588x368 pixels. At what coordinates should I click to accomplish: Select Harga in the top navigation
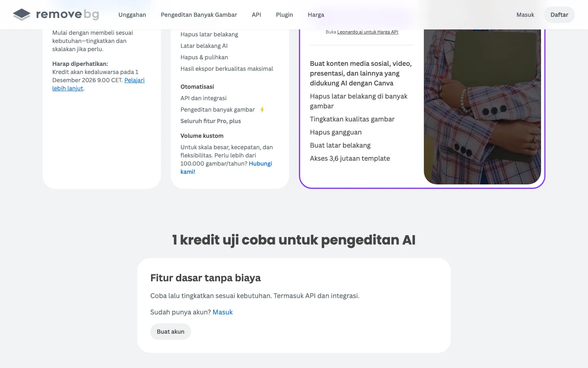[x=316, y=15]
